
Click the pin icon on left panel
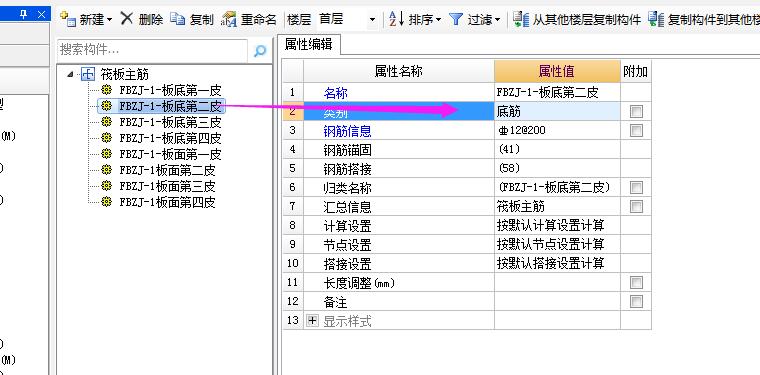(x=24, y=15)
